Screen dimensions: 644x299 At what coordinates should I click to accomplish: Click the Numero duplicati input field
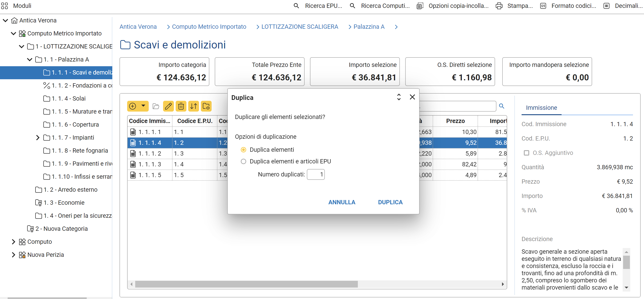coord(316,174)
